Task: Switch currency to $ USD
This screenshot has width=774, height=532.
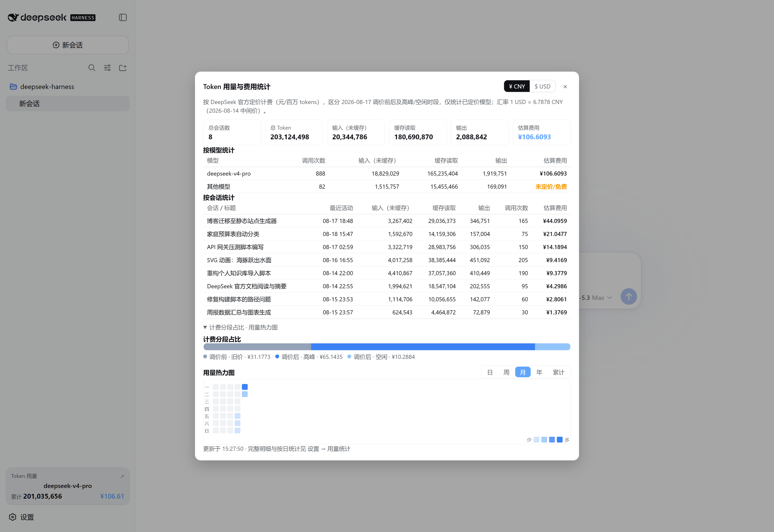Action: [542, 86]
